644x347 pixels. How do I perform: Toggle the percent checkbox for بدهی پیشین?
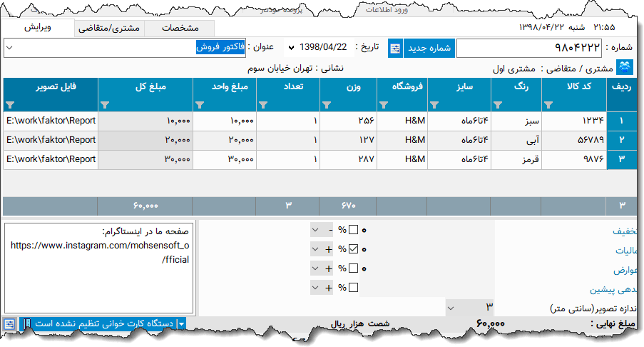coord(353,288)
